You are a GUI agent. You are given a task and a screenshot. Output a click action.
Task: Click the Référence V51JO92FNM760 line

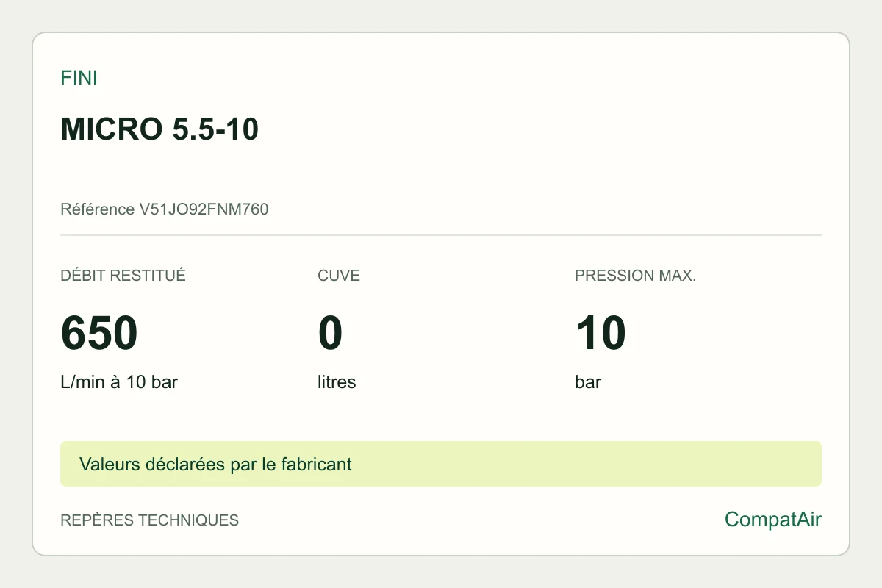point(165,209)
